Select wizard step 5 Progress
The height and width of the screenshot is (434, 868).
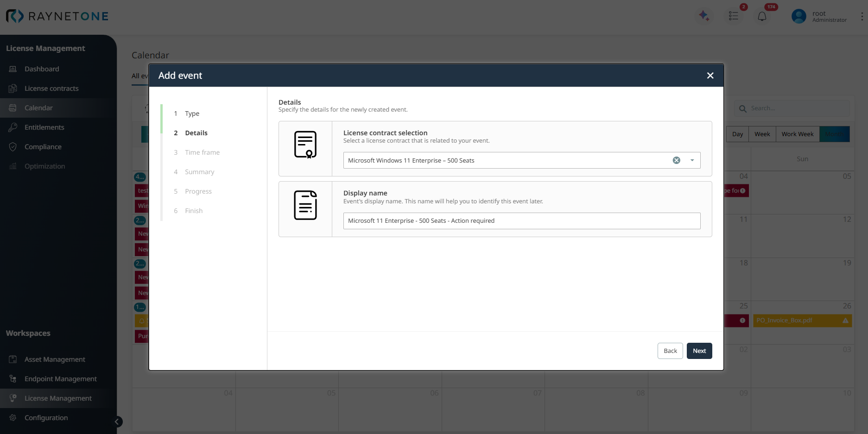(198, 191)
